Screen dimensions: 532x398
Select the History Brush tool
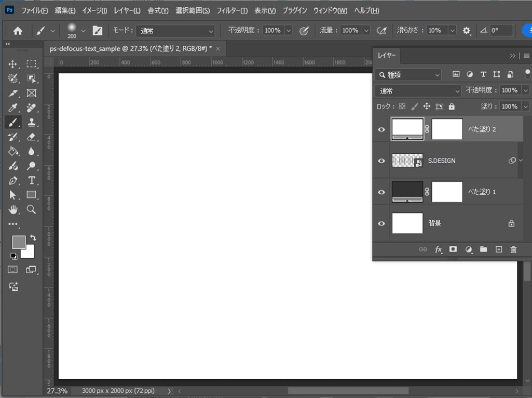[13, 137]
